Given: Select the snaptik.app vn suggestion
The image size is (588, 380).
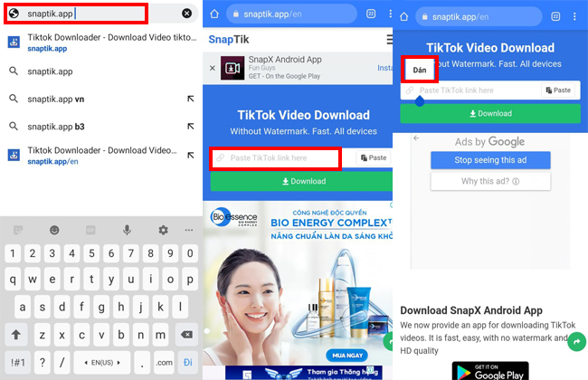Looking at the screenshot, I should pyautogui.click(x=55, y=99).
